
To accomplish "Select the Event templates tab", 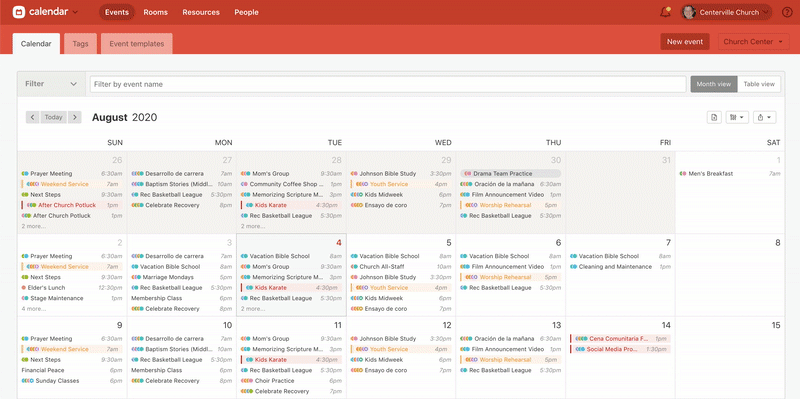I will [x=137, y=44].
